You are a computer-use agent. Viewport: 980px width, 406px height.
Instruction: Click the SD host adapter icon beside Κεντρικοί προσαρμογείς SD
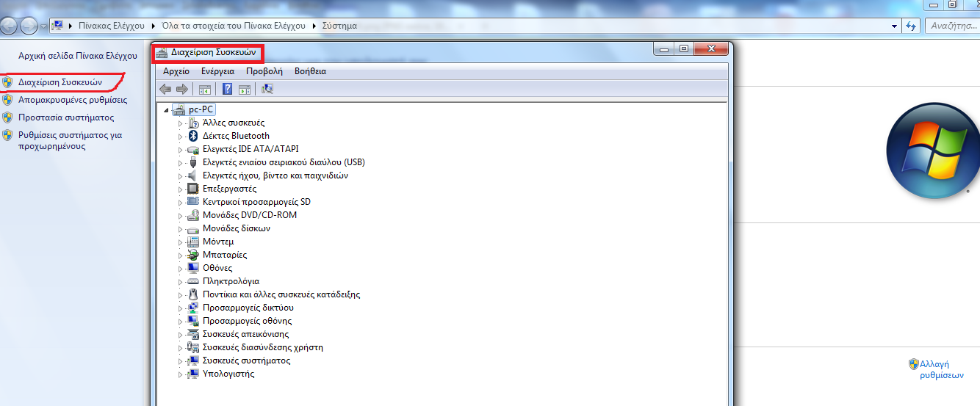coord(193,202)
